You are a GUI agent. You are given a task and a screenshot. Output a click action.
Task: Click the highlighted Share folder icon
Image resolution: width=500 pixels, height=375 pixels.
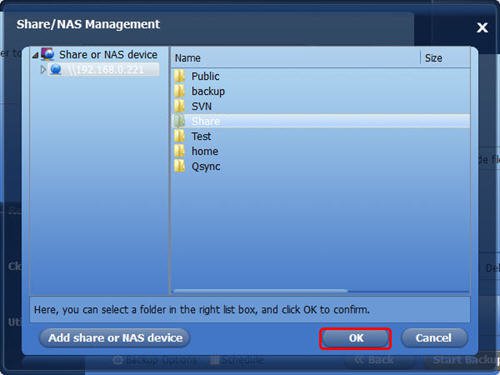[180, 121]
